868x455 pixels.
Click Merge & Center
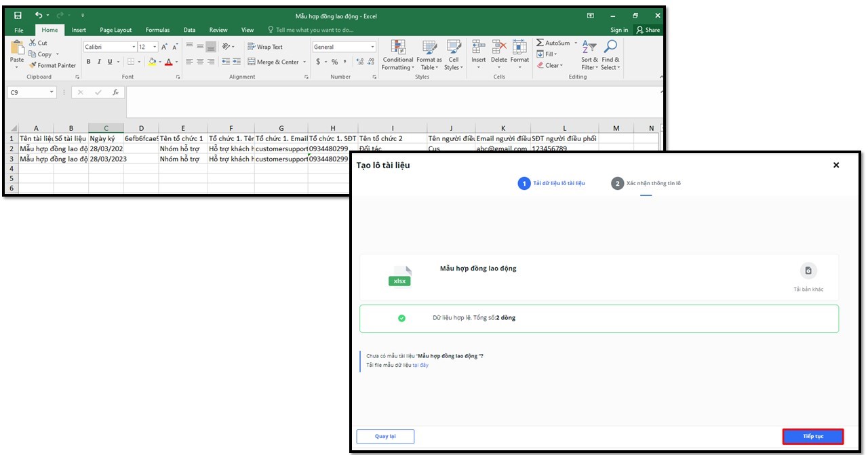[273, 62]
